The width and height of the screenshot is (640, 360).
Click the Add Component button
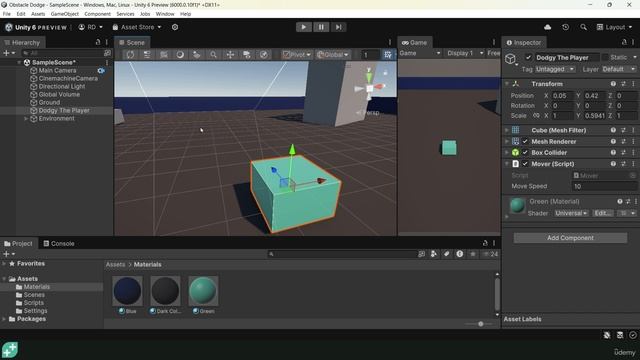pos(570,238)
